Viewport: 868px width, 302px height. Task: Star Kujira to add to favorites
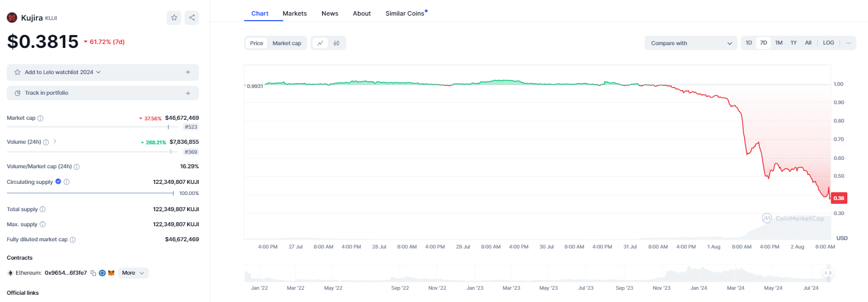pyautogui.click(x=174, y=18)
